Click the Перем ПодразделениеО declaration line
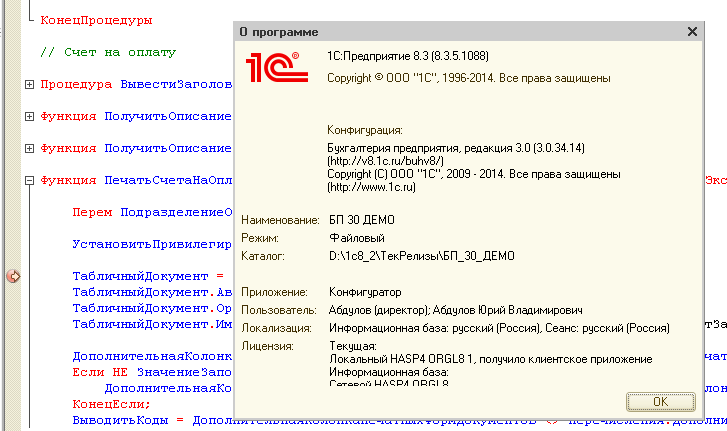 (x=152, y=212)
